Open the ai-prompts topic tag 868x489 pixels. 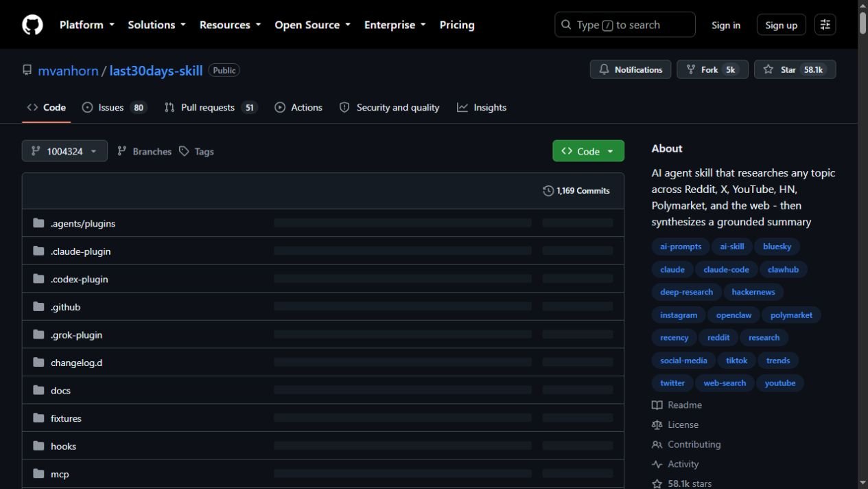point(681,247)
